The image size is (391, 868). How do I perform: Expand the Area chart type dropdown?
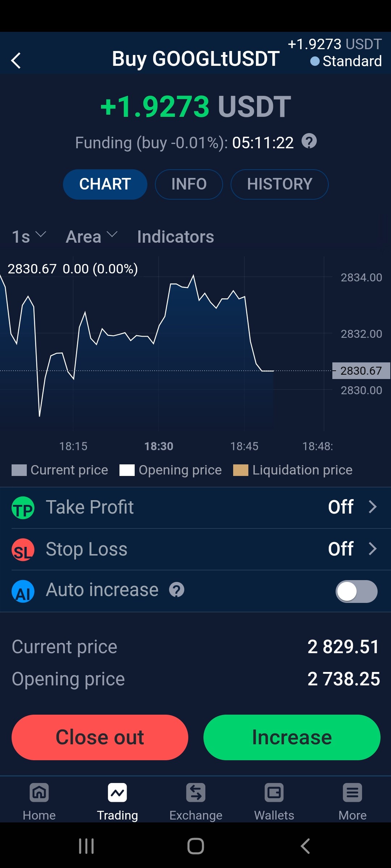pos(92,237)
